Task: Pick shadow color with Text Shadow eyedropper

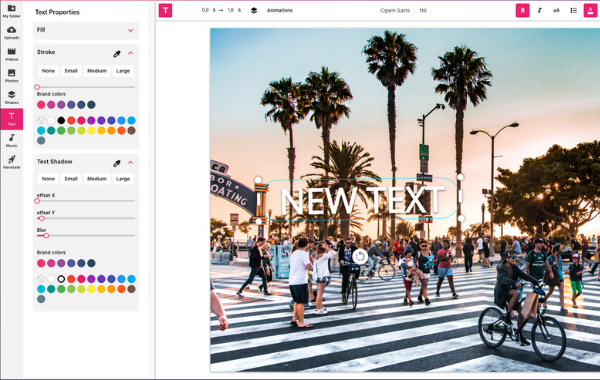Action: 117,163
